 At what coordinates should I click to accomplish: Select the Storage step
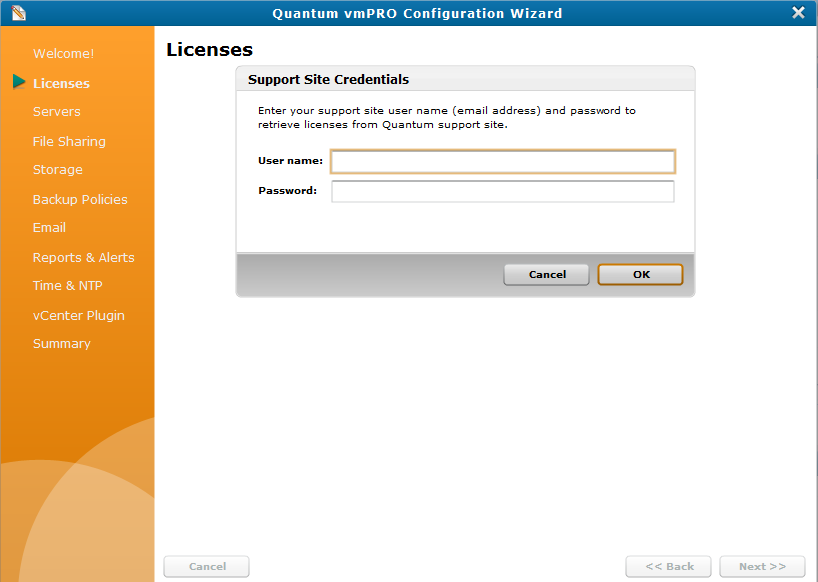[x=57, y=170]
